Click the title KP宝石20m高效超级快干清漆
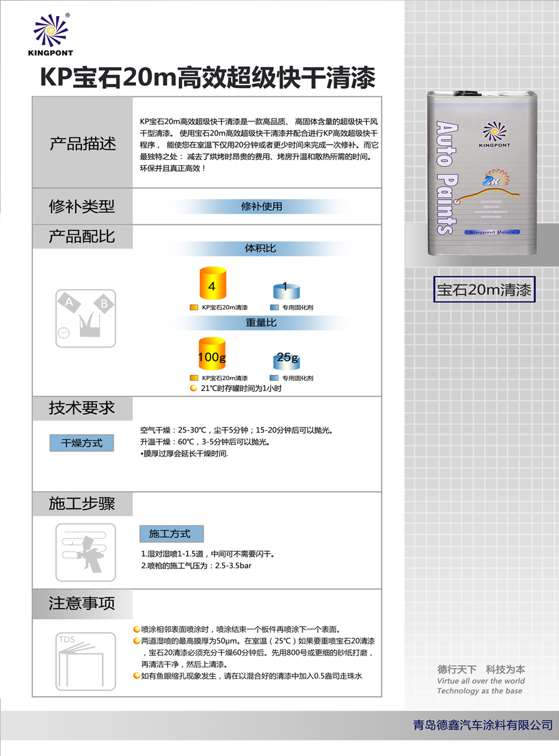The image size is (559, 756). (207, 79)
